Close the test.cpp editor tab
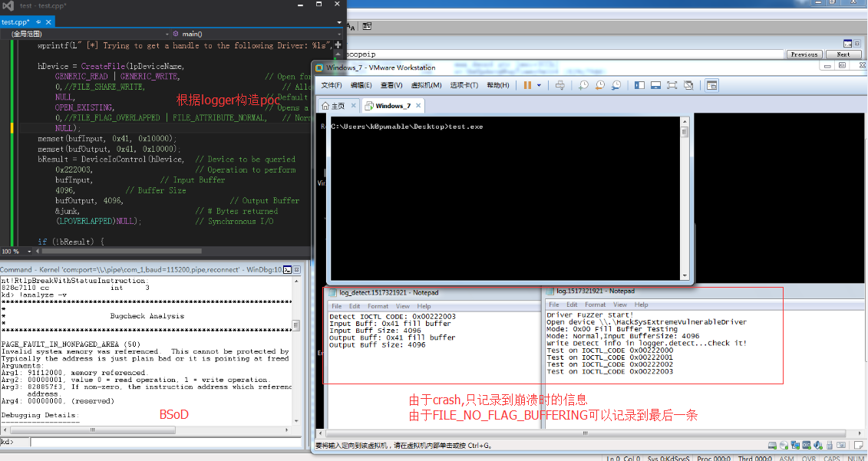The image size is (868, 461). pos(46,22)
